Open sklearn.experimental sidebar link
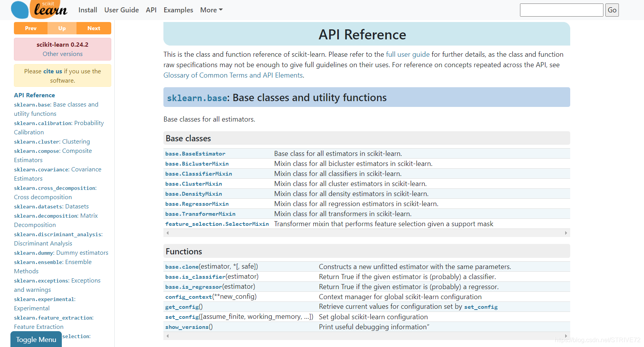Viewport: 644px width, 347px height. click(x=45, y=303)
